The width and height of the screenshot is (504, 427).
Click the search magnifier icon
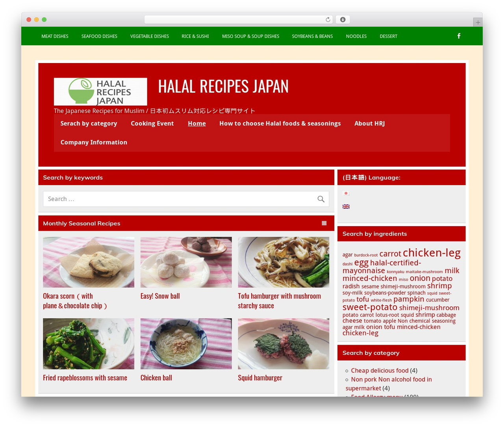(x=321, y=199)
